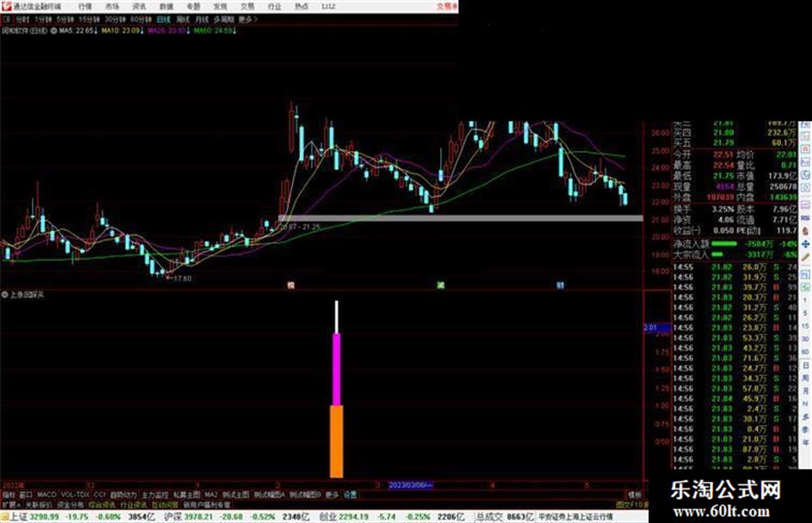Click the blue cross arrows icon in sidebar
The height and width of the screenshot is (523, 812).
click(x=805, y=244)
